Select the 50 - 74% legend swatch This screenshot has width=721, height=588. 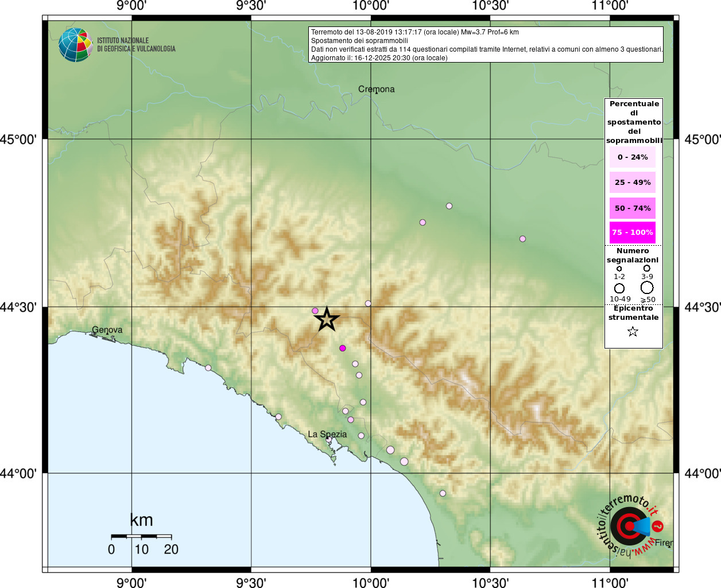point(633,208)
